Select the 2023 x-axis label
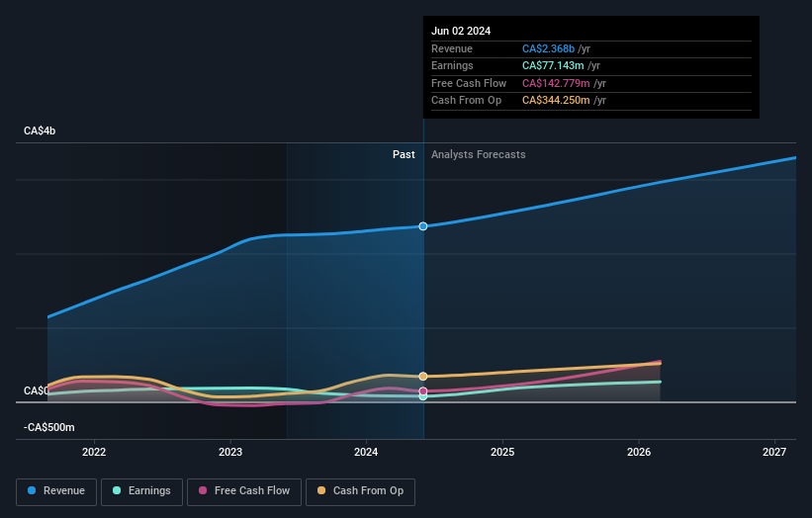 click(229, 452)
